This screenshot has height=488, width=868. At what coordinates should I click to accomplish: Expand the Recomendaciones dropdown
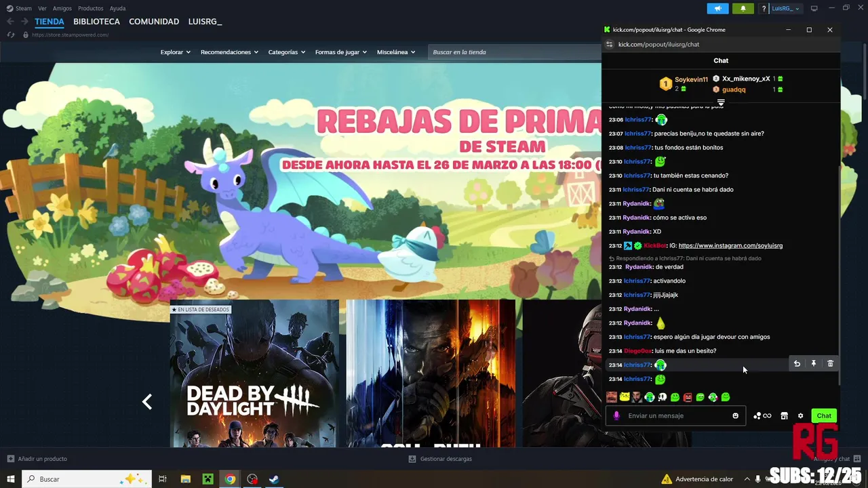click(x=229, y=52)
